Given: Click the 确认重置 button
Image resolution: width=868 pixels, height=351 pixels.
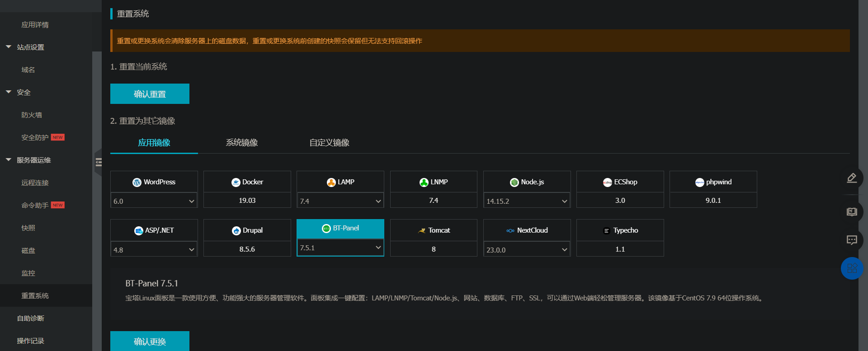Looking at the screenshot, I should coord(150,94).
